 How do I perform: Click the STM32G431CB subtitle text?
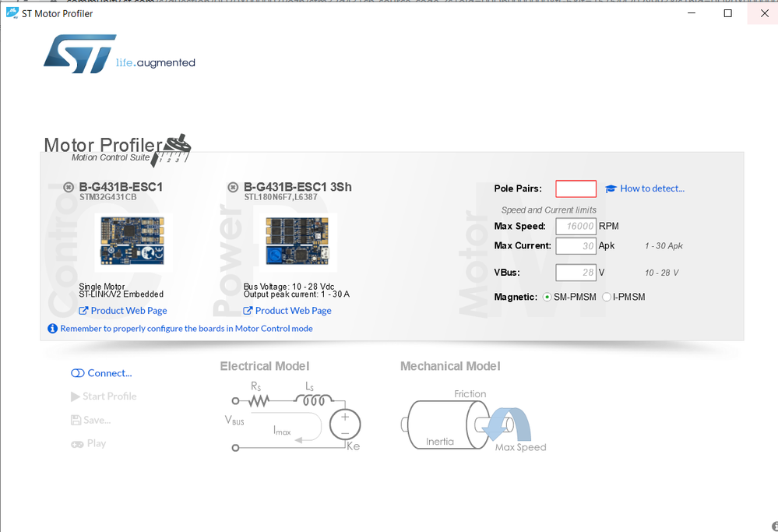[x=107, y=197]
